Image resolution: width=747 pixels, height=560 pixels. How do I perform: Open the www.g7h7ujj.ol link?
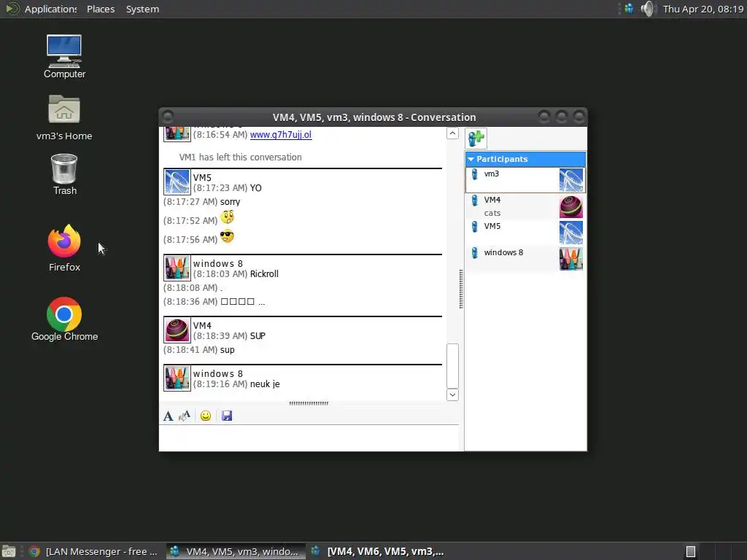(x=281, y=135)
